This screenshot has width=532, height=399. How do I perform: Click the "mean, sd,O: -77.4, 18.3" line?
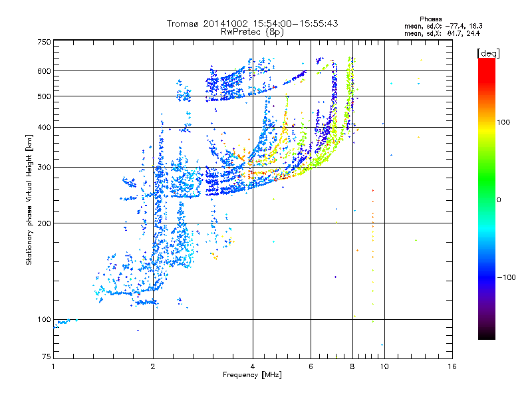[444, 26]
